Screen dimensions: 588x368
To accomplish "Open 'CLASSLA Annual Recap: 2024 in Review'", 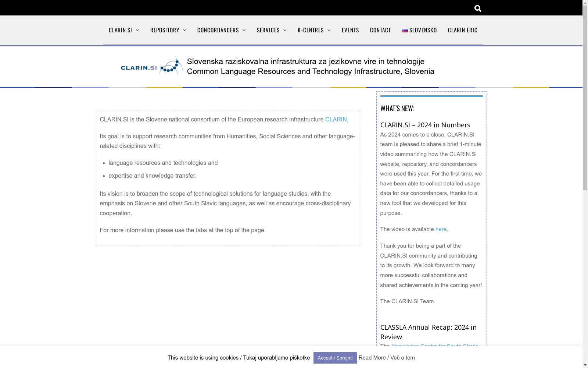I will (x=429, y=332).
